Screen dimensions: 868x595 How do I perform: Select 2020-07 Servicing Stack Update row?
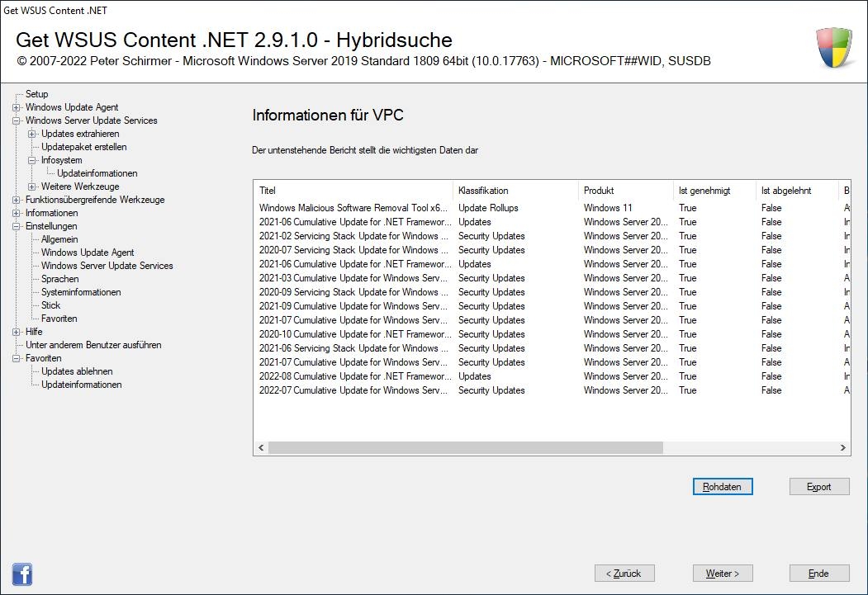coord(552,250)
